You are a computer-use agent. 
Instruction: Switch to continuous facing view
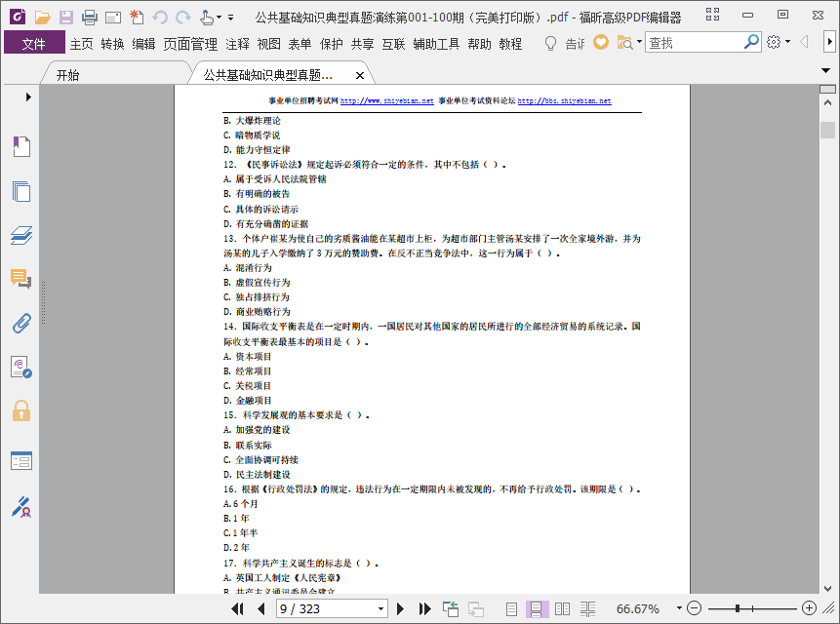point(587,608)
